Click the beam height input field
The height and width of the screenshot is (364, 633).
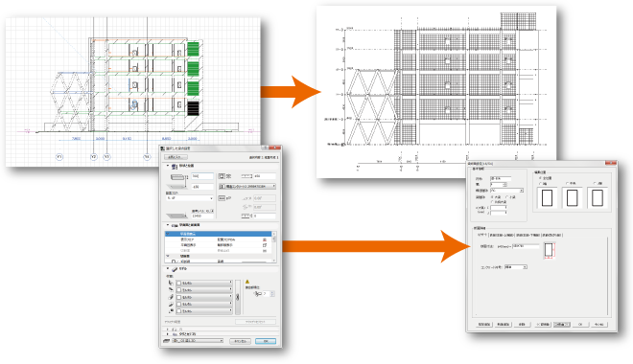(201, 176)
